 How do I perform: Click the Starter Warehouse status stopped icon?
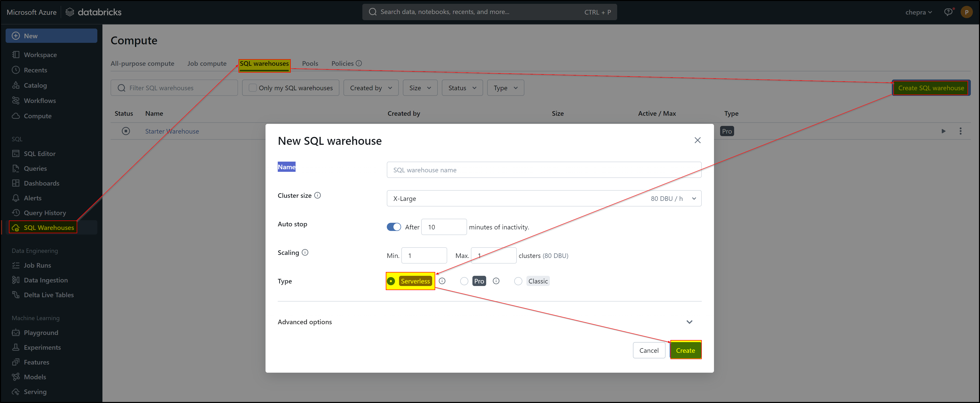pos(126,131)
